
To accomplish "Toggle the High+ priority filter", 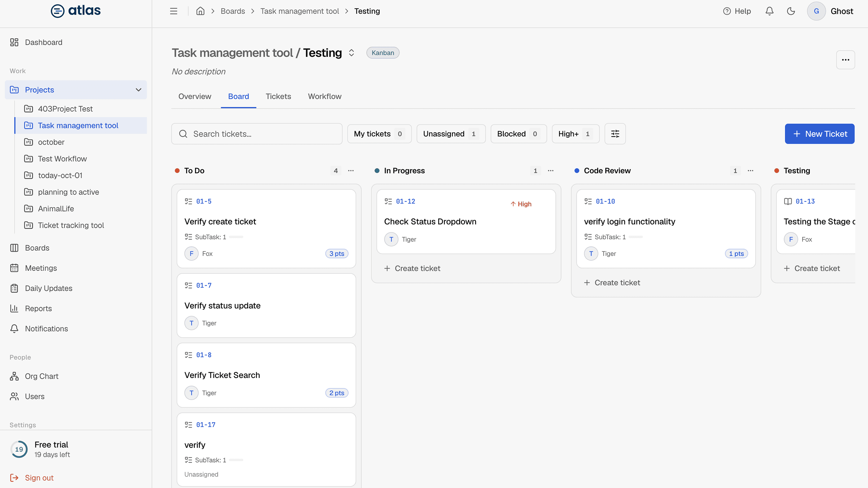I will [576, 134].
